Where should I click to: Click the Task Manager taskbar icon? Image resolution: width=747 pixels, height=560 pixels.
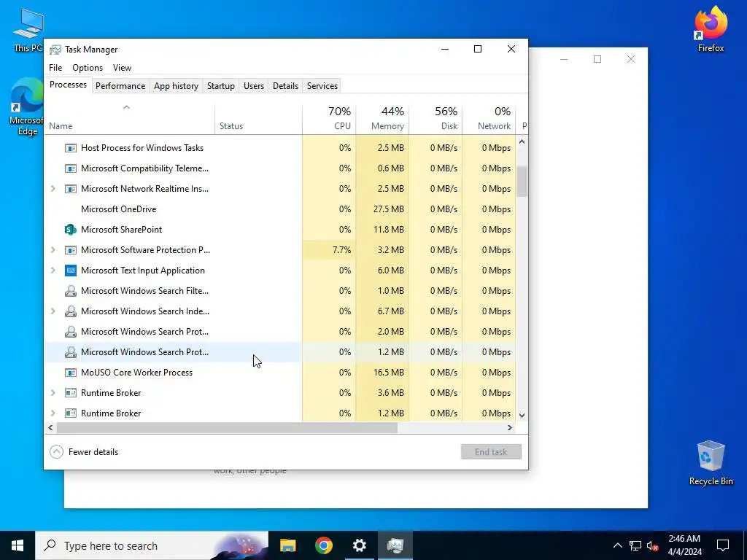pyautogui.click(x=395, y=545)
